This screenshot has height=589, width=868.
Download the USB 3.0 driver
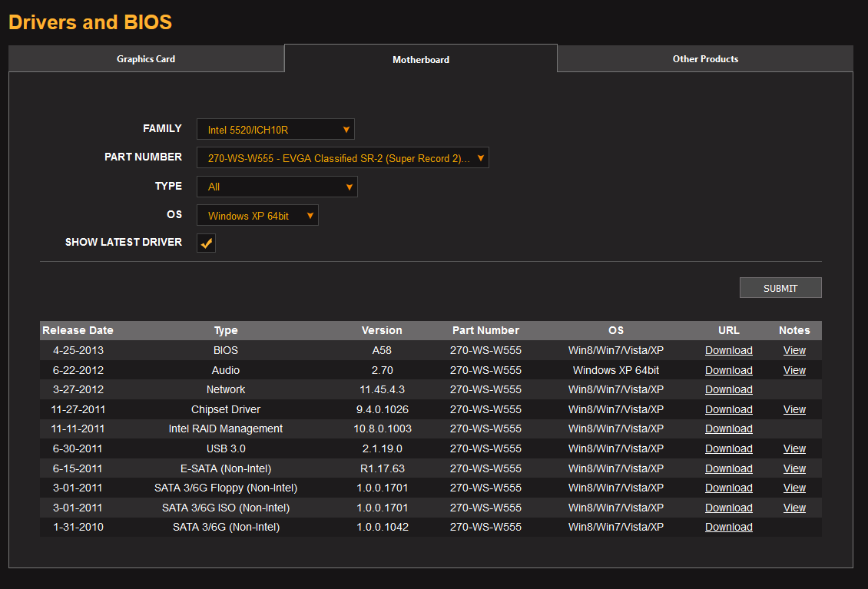point(728,449)
